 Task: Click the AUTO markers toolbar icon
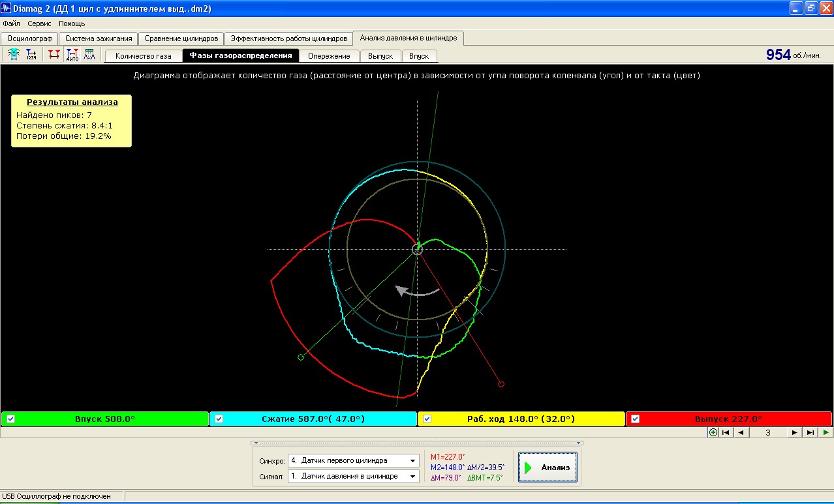pos(72,55)
